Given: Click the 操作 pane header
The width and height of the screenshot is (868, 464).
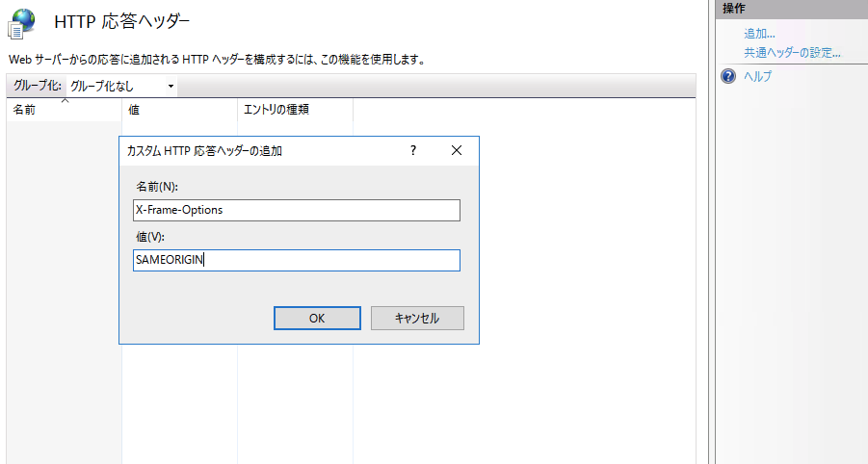Looking at the screenshot, I should (792, 9).
